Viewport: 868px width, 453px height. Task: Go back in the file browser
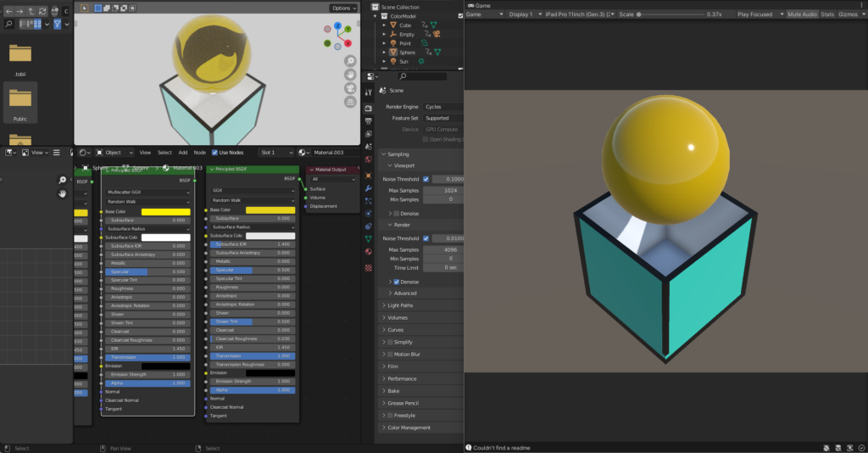(x=8, y=11)
